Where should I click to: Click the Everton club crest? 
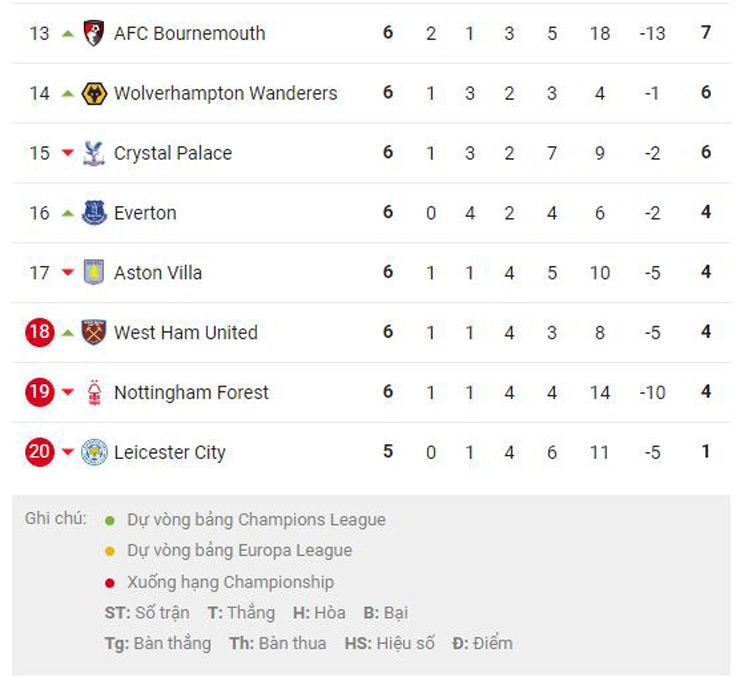[x=94, y=213]
